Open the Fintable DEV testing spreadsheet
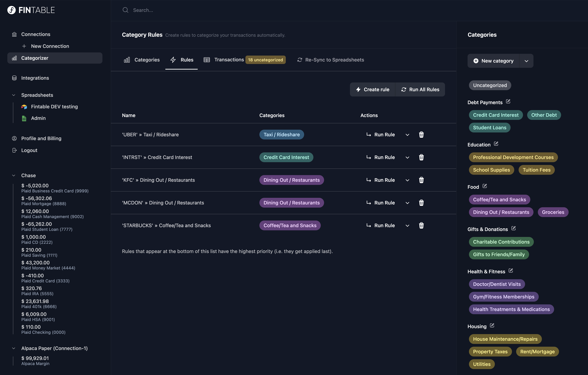 click(54, 107)
